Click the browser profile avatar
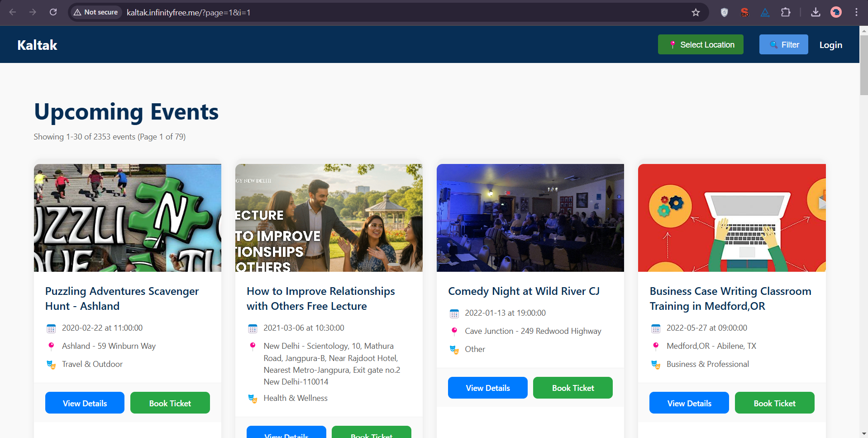 (x=836, y=12)
